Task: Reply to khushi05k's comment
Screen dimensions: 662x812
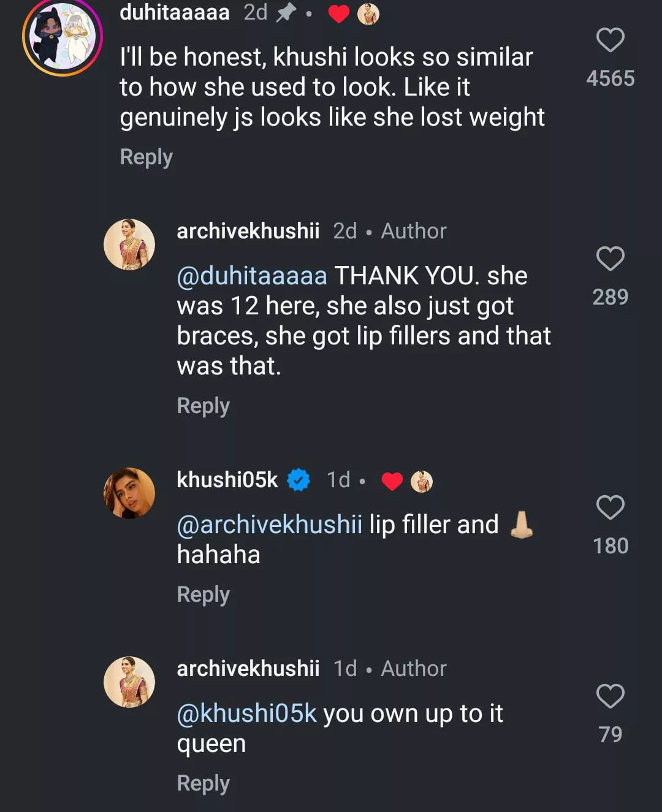Action: click(x=203, y=594)
